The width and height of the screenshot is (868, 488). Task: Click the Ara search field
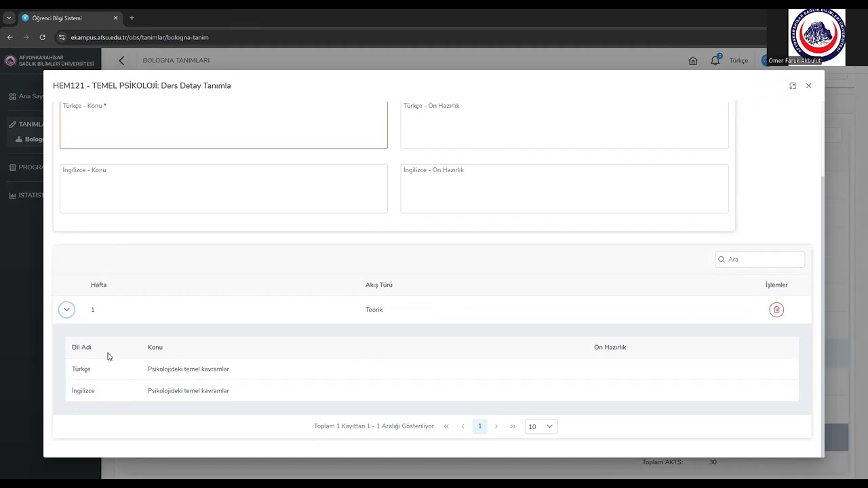tap(760, 260)
